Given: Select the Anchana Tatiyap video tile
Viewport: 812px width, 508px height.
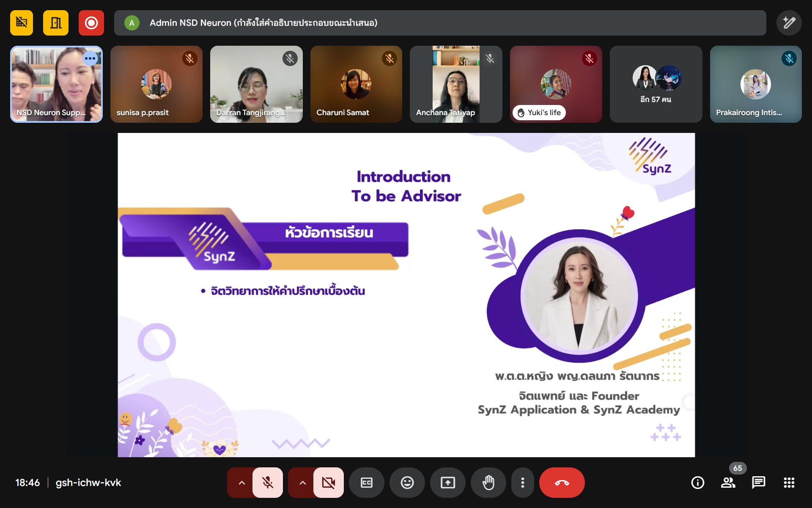Looking at the screenshot, I should (456, 84).
